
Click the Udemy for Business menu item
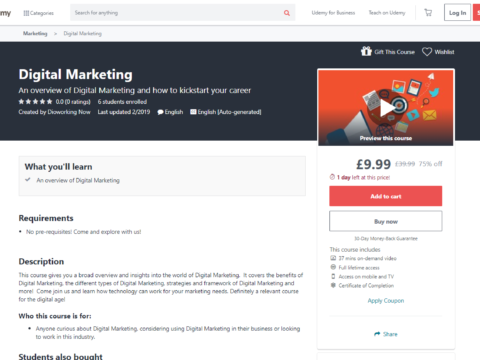tap(333, 13)
